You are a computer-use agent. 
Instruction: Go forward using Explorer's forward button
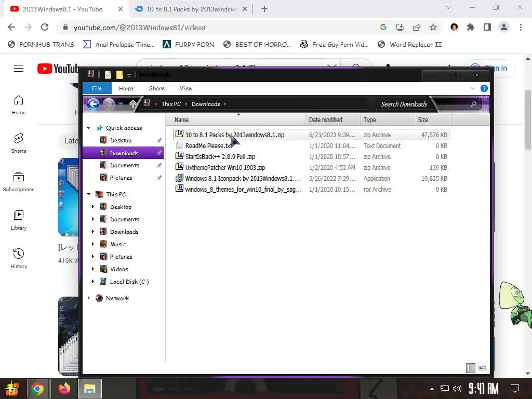coord(109,104)
